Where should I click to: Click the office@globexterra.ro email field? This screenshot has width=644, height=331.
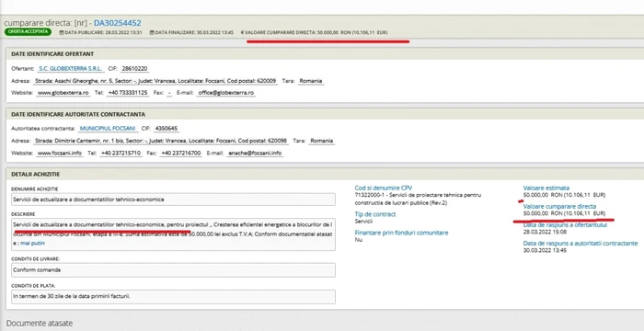coord(226,93)
